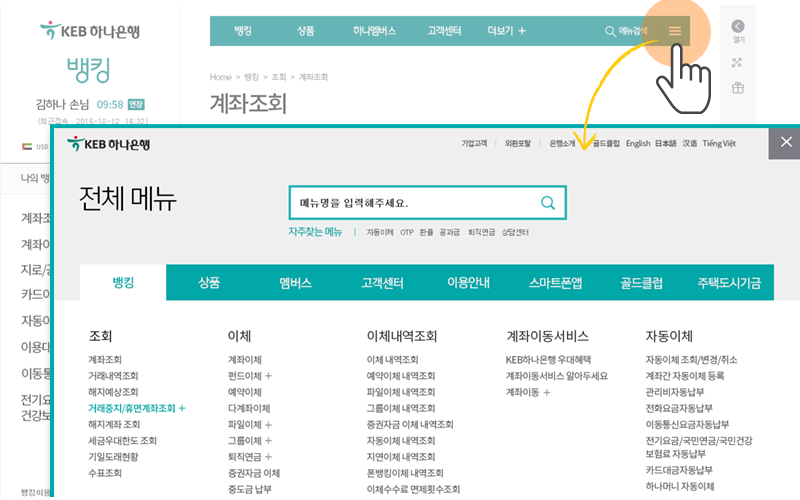Click the USD flag icon

pos(27,147)
